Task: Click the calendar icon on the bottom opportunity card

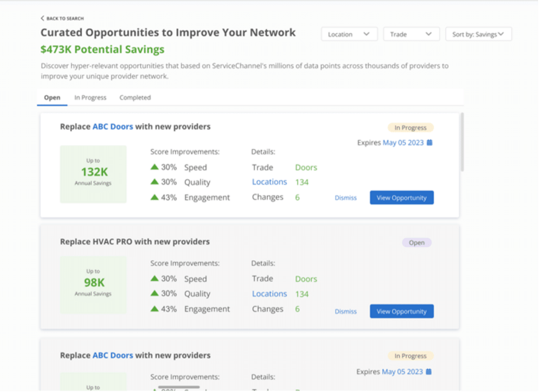Action: pyautogui.click(x=429, y=371)
